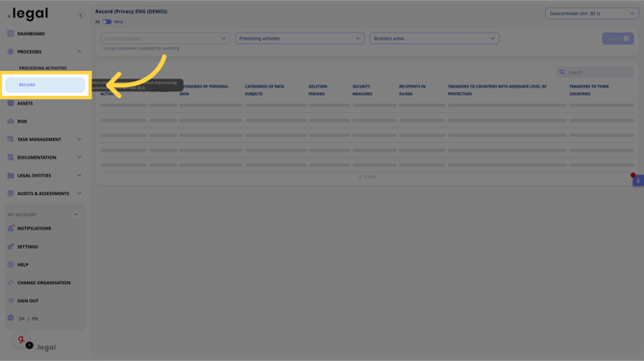Image resolution: width=644 pixels, height=361 pixels.
Task: Click the Notifications bell icon
Action: (11, 229)
